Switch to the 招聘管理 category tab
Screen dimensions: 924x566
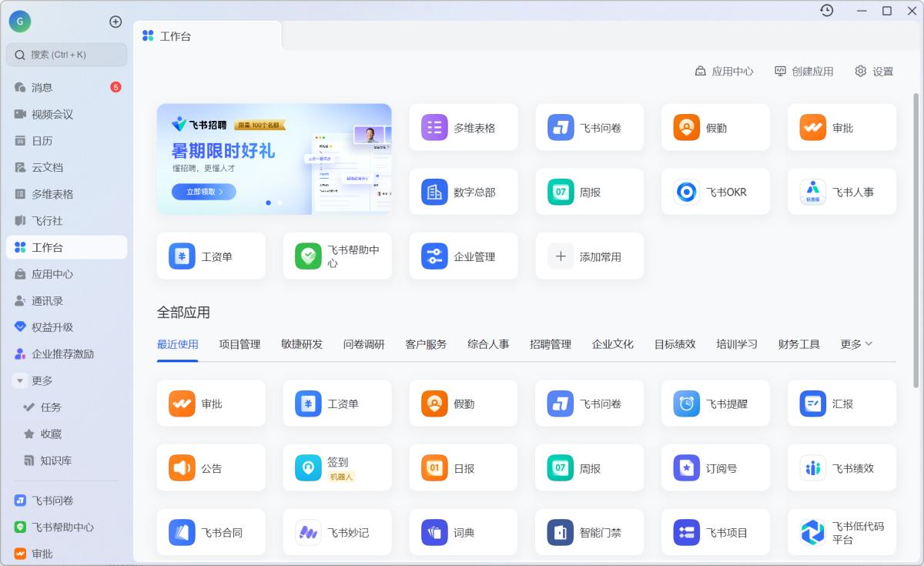551,344
